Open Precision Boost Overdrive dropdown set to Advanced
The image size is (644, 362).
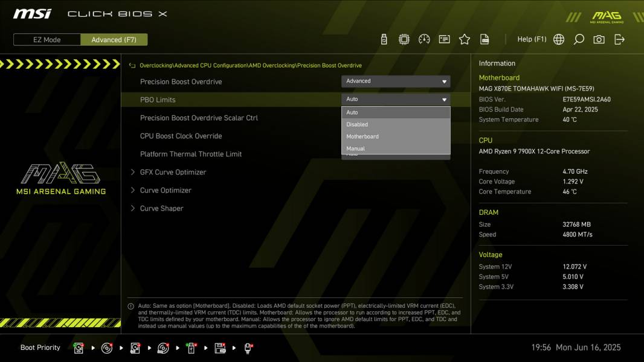(396, 81)
